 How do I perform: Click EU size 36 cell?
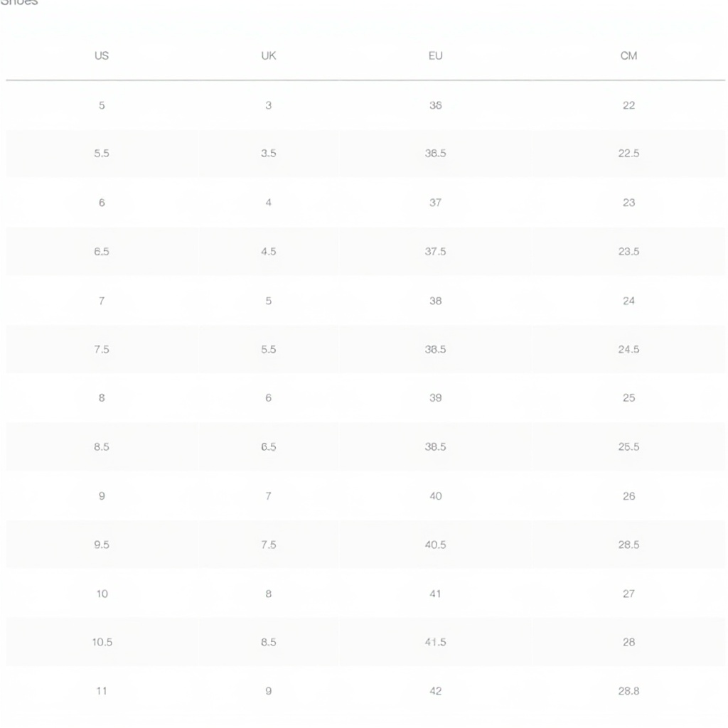pos(435,105)
